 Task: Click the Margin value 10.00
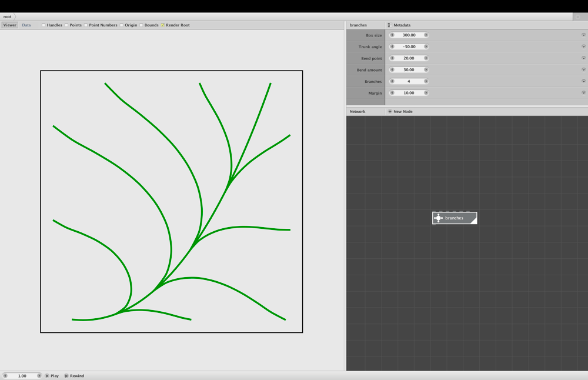click(409, 93)
